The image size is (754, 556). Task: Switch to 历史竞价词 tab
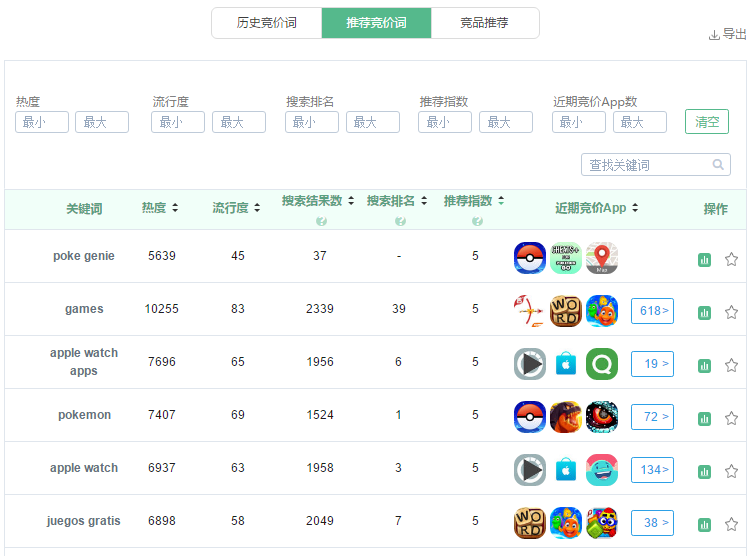(267, 23)
